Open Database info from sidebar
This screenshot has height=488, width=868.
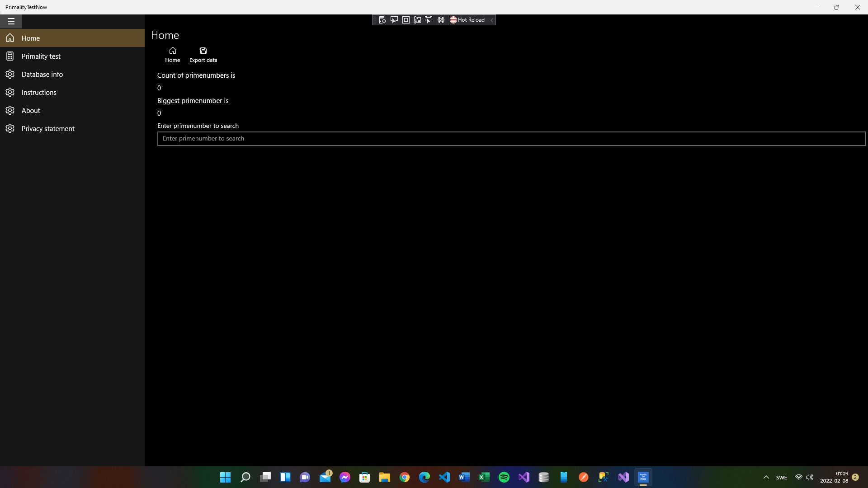(x=42, y=74)
